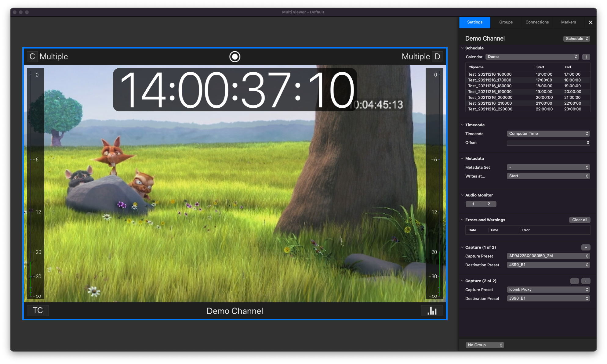Click the large 14:00:37:10 timecode display
The width and height of the screenshot is (607, 364).
coord(235,90)
